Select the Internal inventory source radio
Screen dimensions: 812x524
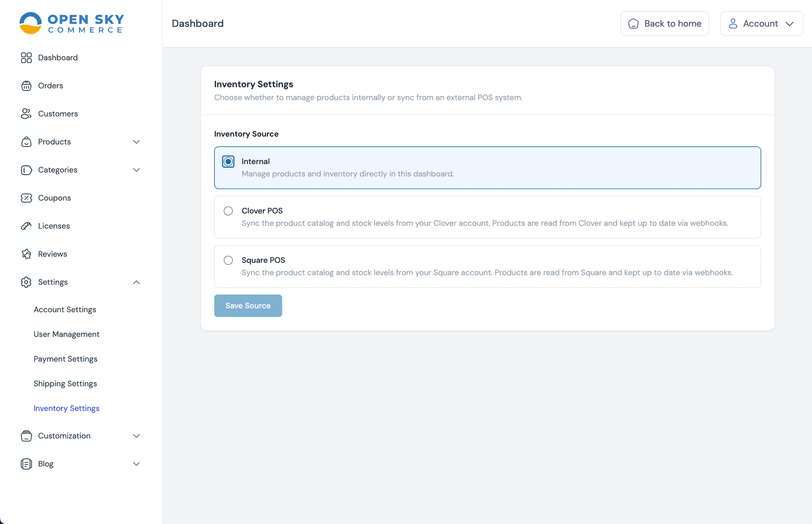coord(228,161)
